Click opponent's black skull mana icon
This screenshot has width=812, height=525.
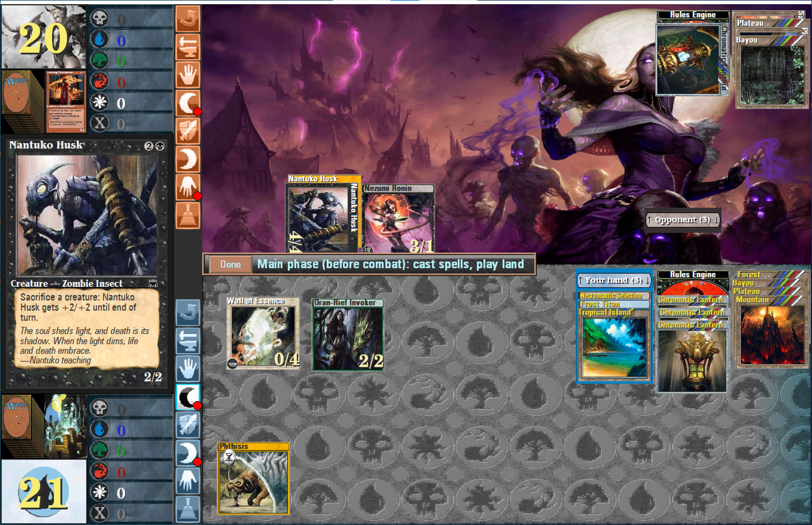click(x=100, y=18)
